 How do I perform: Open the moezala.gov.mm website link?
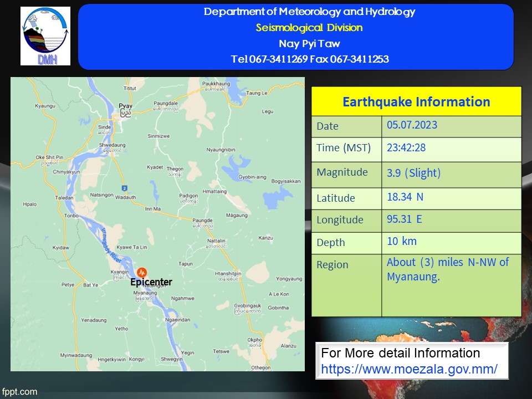(x=409, y=369)
